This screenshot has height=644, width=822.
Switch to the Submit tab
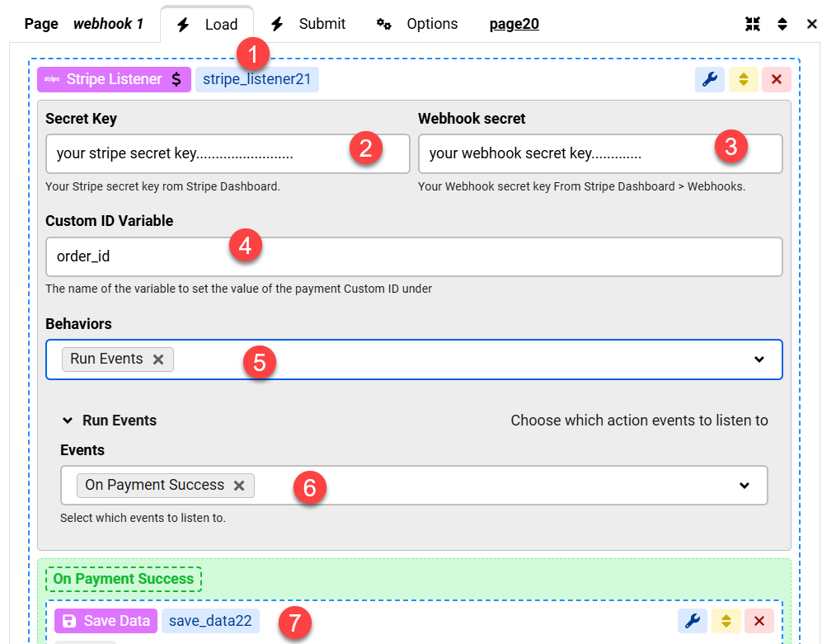click(308, 24)
